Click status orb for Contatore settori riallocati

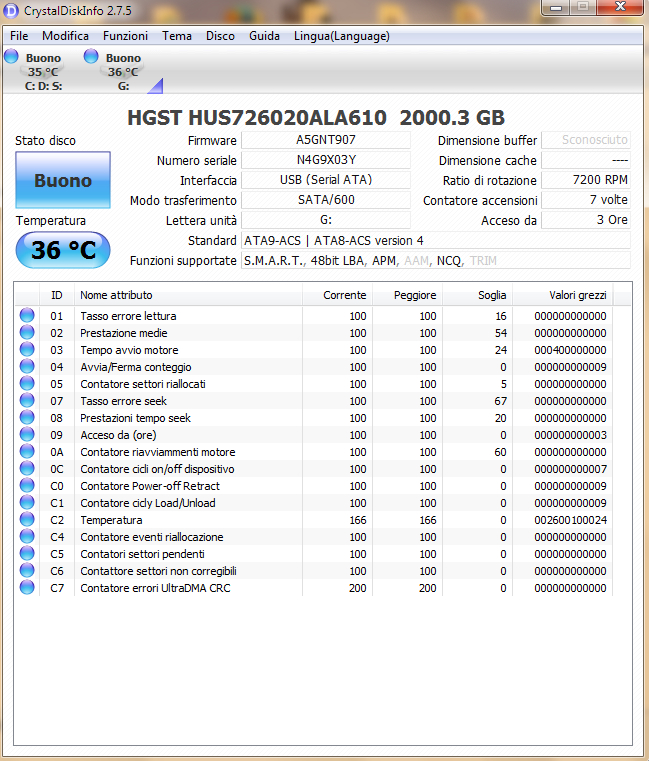coord(27,383)
